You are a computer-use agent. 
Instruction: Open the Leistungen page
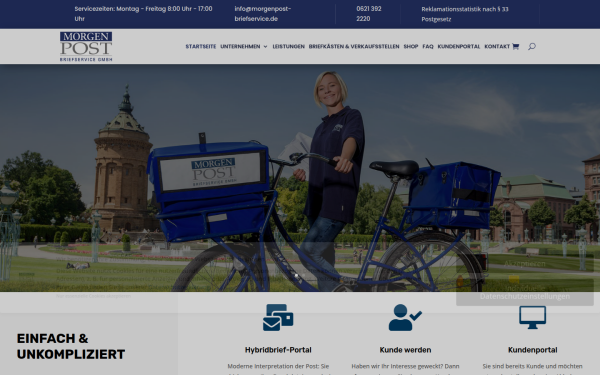pyautogui.click(x=289, y=46)
